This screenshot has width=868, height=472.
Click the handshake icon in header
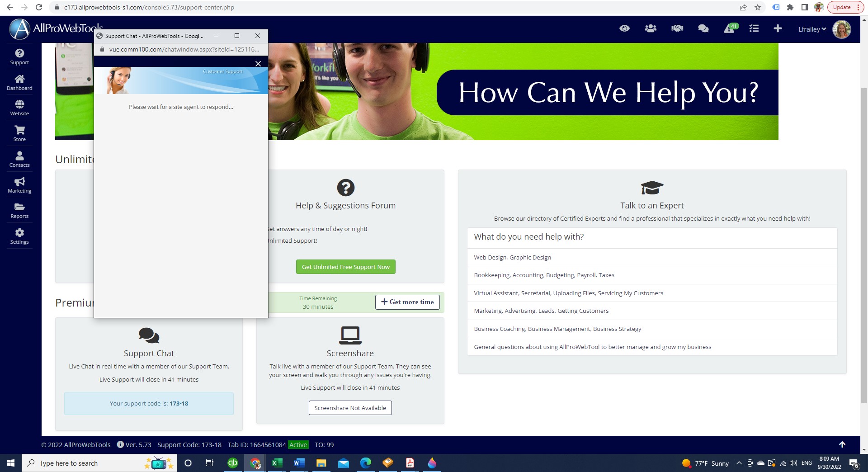pos(677,28)
